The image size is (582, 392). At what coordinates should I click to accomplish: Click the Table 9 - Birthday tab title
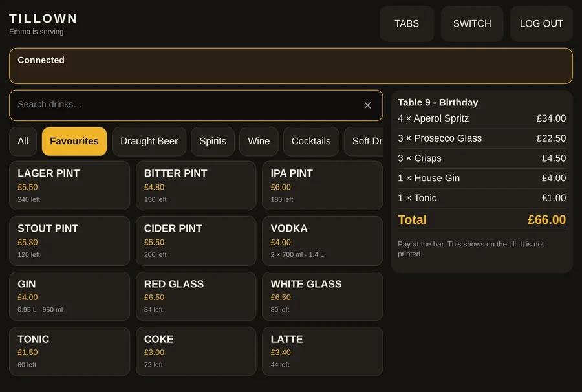tap(438, 102)
